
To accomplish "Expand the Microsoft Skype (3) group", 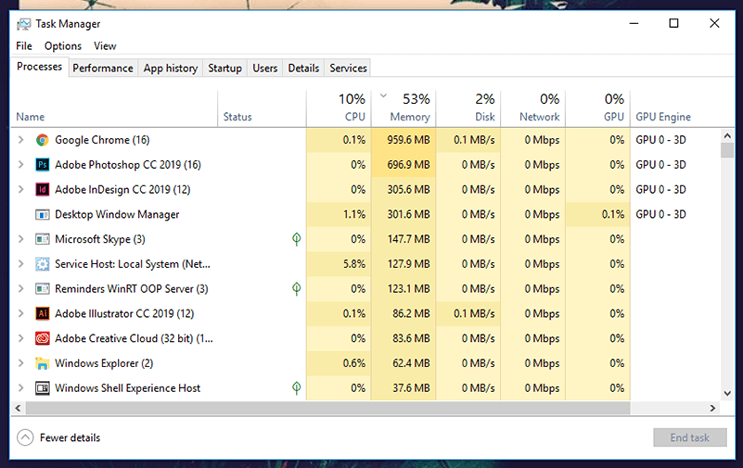I will (21, 239).
